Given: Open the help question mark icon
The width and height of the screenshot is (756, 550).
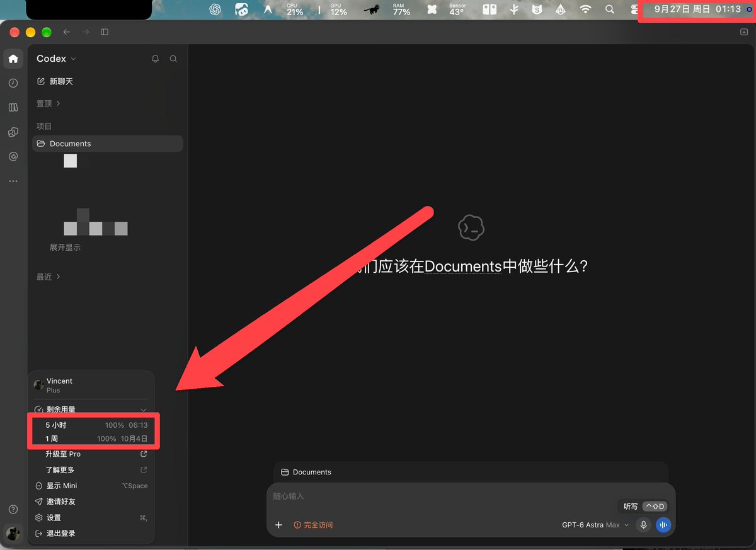Looking at the screenshot, I should (x=13, y=509).
